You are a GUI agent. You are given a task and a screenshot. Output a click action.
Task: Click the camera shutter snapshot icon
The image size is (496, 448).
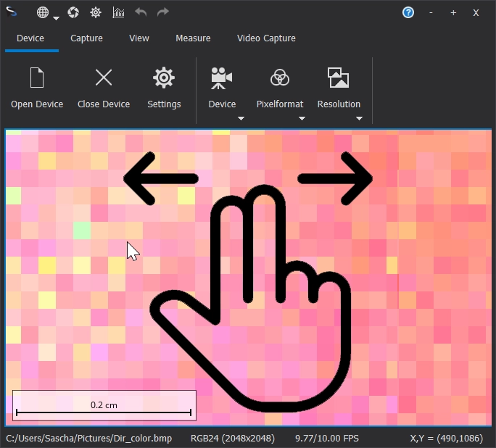point(73,12)
